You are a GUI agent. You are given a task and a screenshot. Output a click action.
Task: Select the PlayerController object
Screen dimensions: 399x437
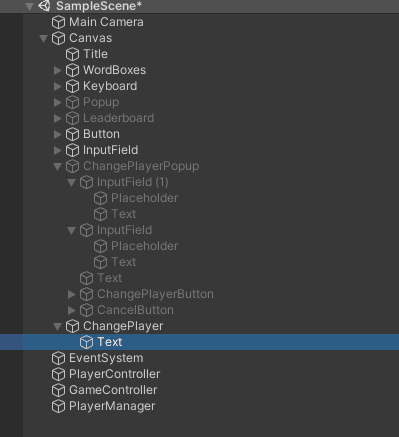pos(114,374)
